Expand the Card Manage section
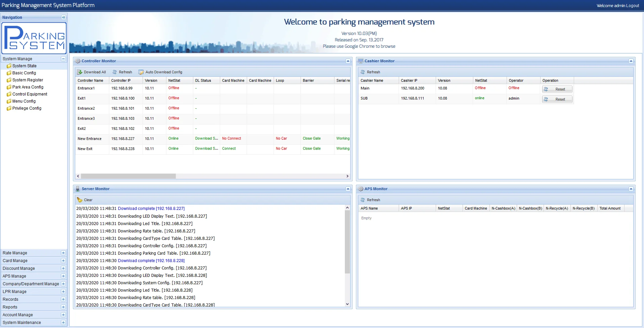The width and height of the screenshot is (644, 328). click(x=63, y=261)
